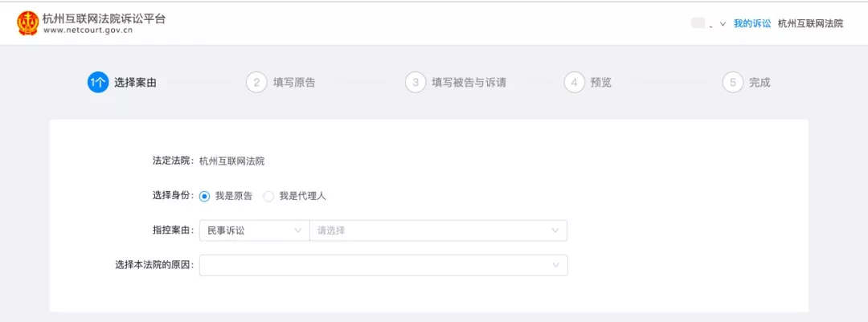The image size is (868, 322).
Task: Select the 我是代理人 radio button
Action: [x=268, y=196]
